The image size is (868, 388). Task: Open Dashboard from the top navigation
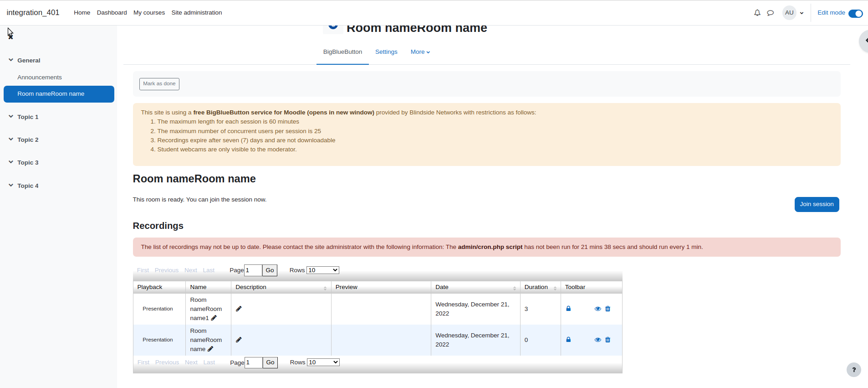point(112,13)
